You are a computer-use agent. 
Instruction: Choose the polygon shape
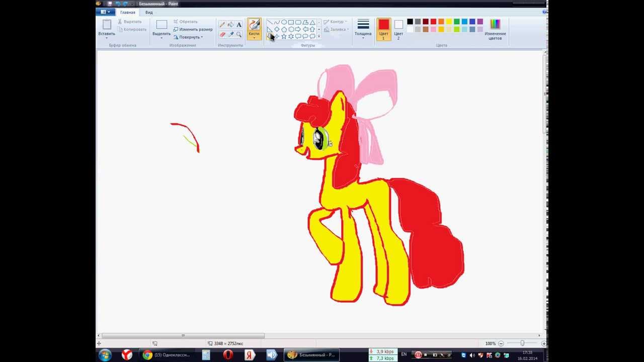pos(305,22)
